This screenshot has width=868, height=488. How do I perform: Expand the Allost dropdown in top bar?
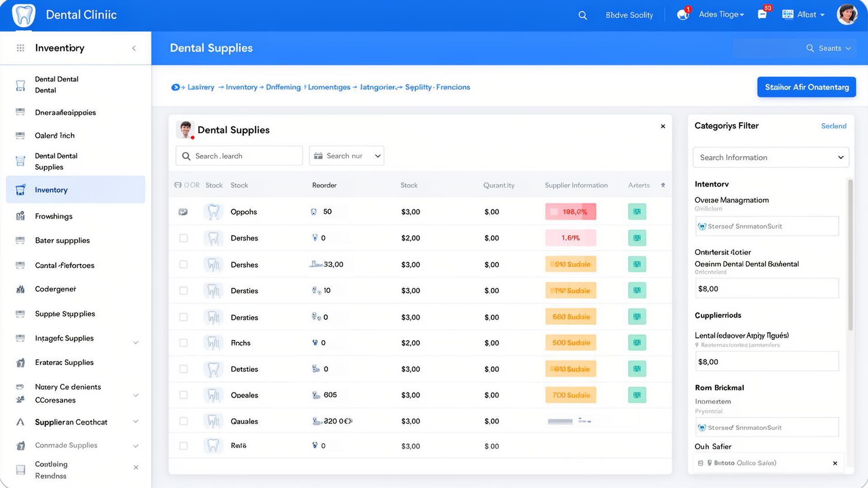pyautogui.click(x=804, y=14)
